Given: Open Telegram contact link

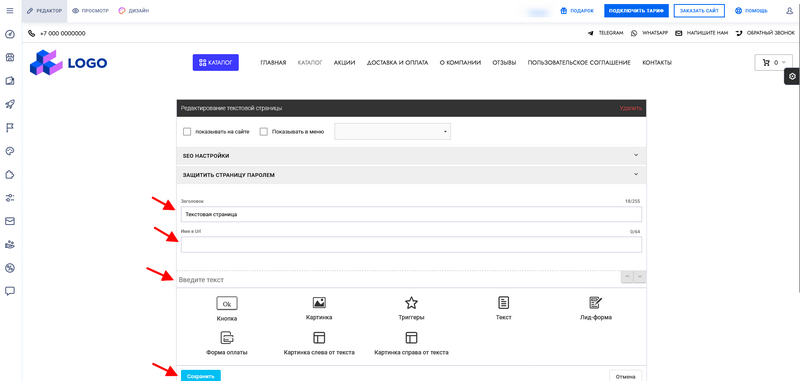Looking at the screenshot, I should 606,33.
